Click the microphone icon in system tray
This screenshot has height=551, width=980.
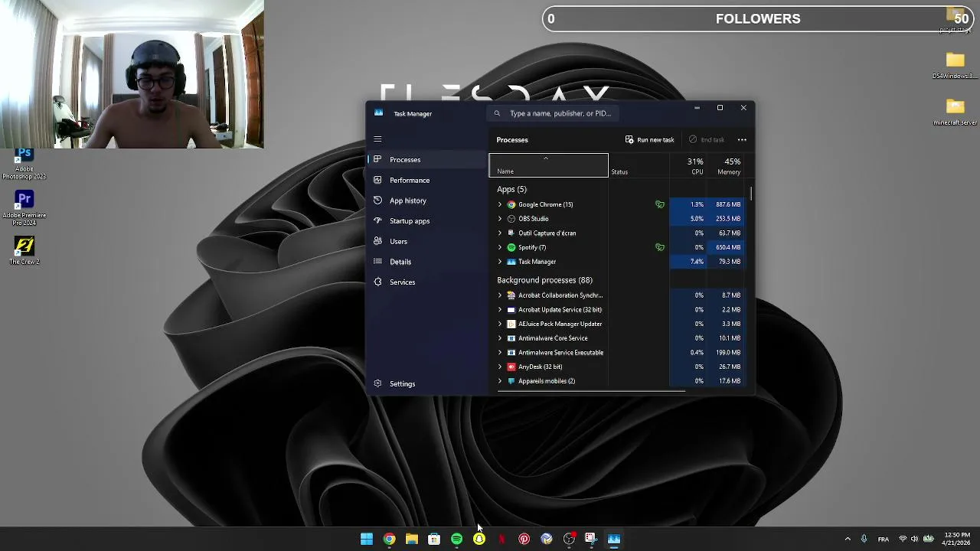pyautogui.click(x=864, y=539)
